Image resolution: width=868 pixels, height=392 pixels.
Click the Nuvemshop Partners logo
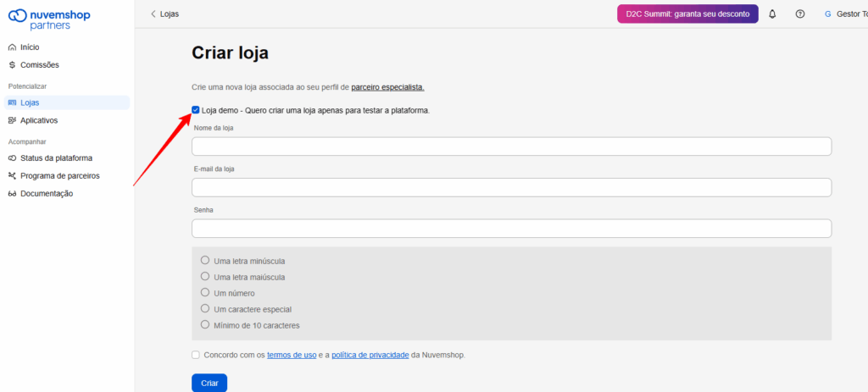48,19
